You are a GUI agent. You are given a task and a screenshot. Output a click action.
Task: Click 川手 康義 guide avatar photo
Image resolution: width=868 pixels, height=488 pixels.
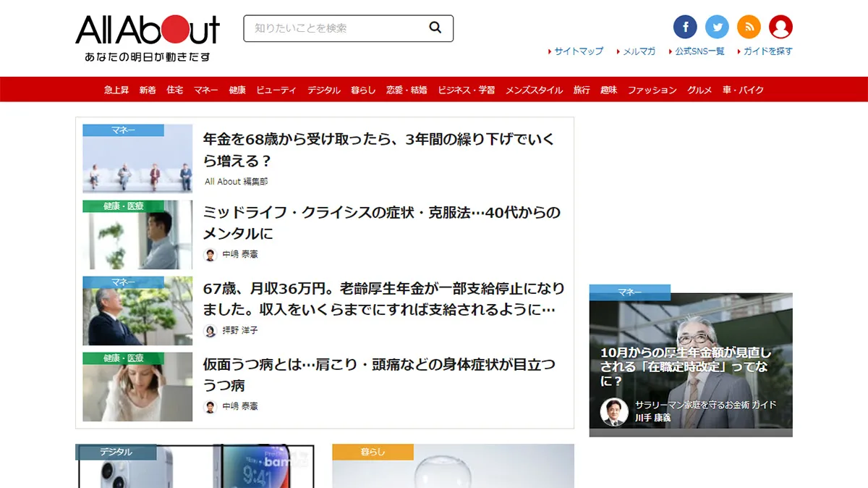click(614, 412)
